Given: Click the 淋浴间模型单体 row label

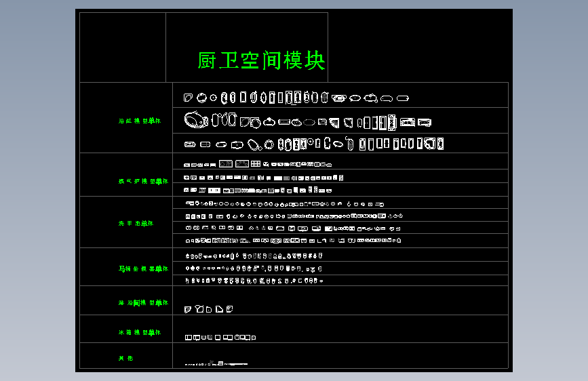Looking at the screenshot, I should click(x=143, y=302).
